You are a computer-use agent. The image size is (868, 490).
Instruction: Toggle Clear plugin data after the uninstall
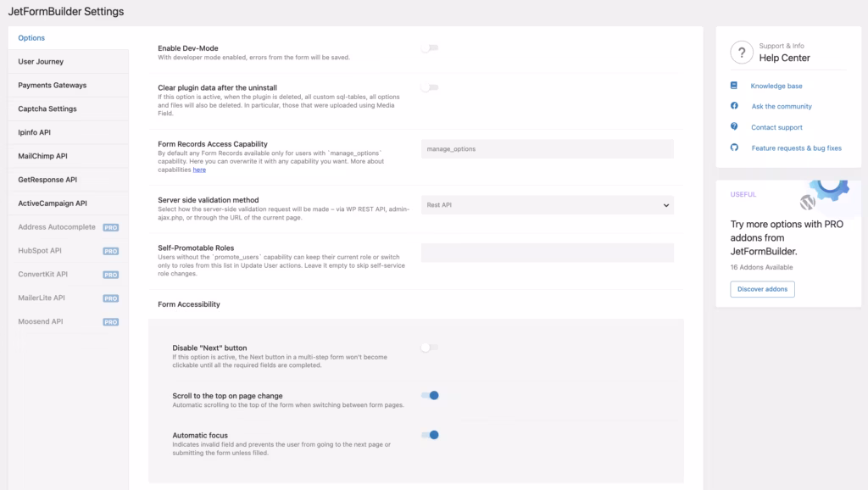click(x=430, y=87)
